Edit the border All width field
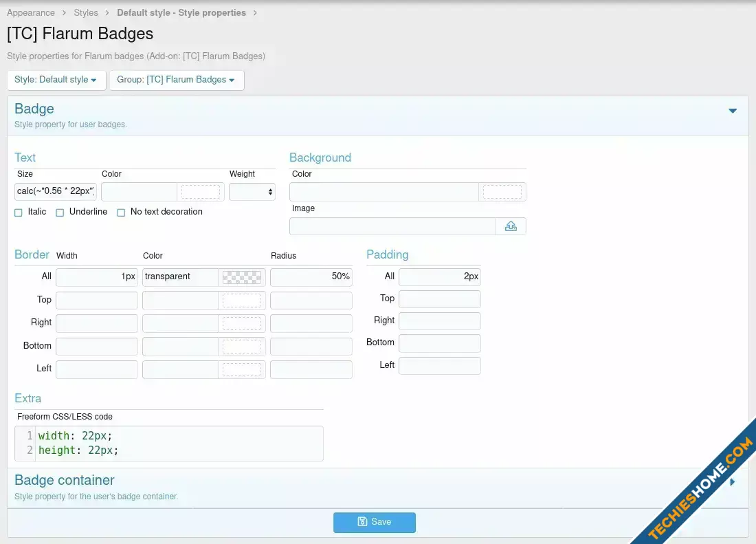756x544 pixels. (x=97, y=277)
